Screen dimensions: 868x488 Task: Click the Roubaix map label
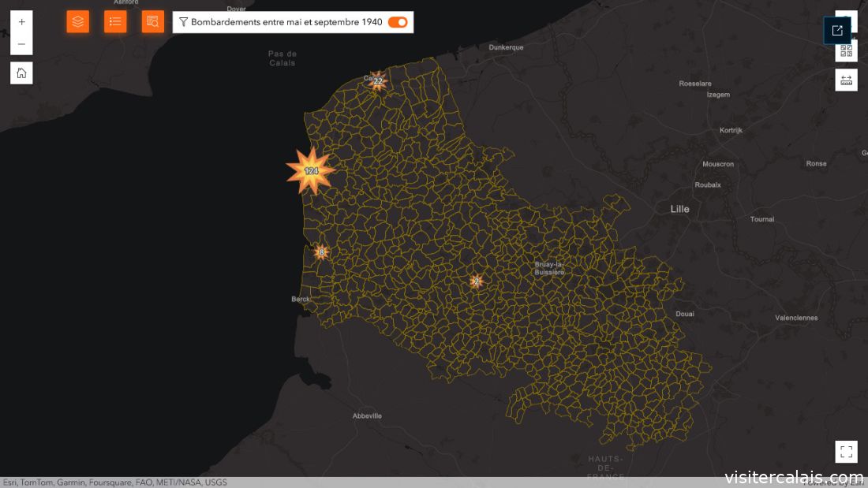coord(708,185)
